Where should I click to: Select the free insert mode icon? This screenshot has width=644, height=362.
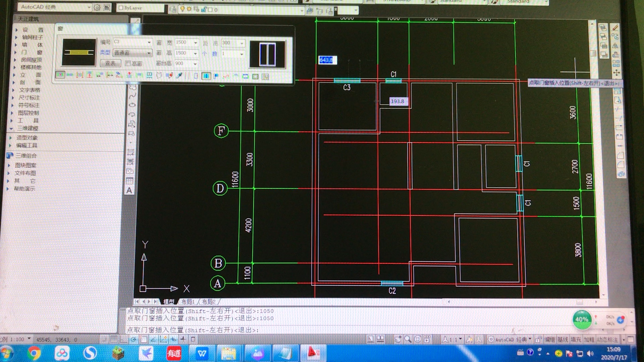click(60, 75)
